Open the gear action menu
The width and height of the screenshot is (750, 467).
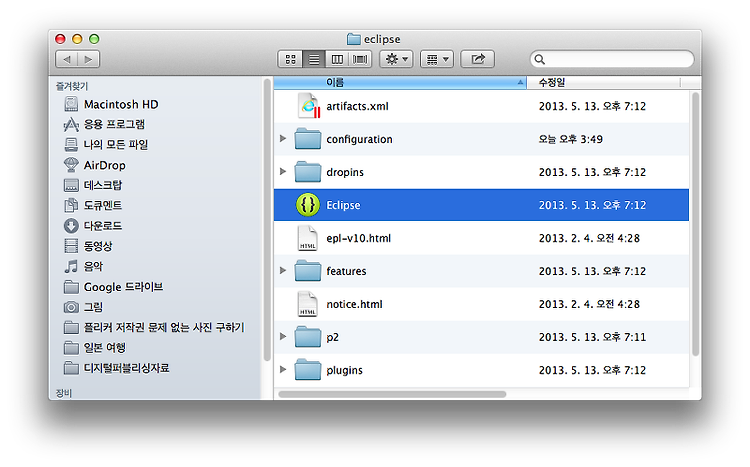click(396, 59)
